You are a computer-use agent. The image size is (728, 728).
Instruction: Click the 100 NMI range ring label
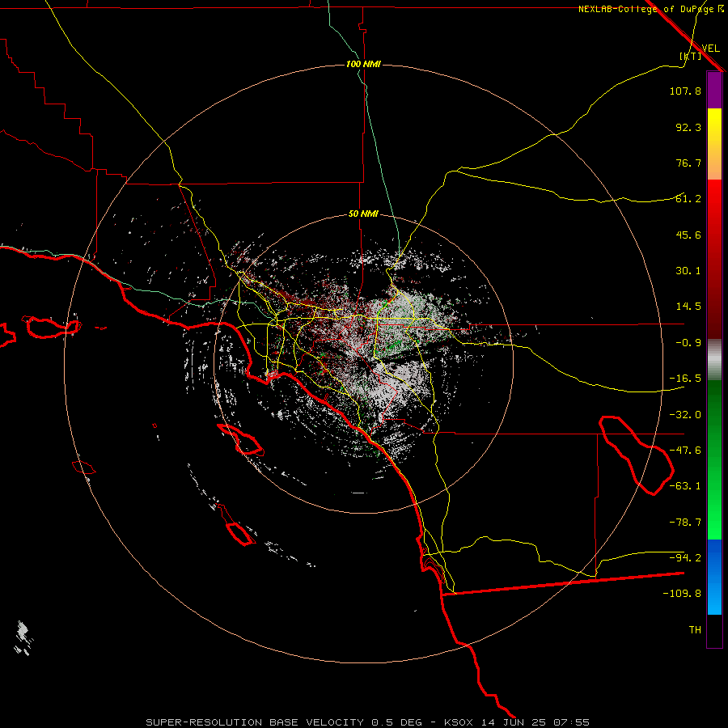coord(363,64)
